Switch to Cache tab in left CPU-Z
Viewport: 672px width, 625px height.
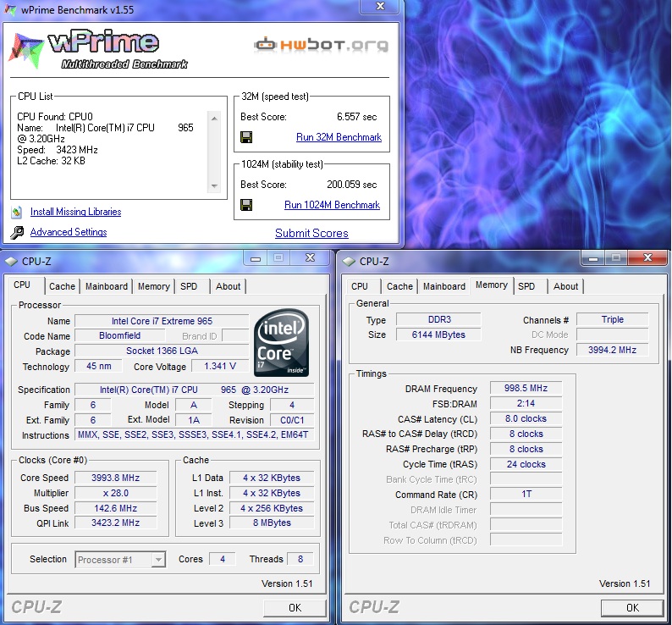(x=62, y=286)
